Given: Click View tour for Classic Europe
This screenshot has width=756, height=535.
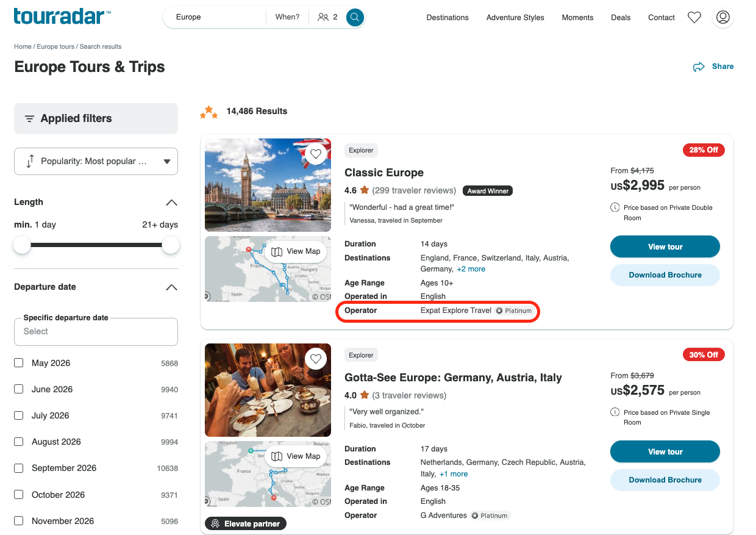Looking at the screenshot, I should 665,247.
